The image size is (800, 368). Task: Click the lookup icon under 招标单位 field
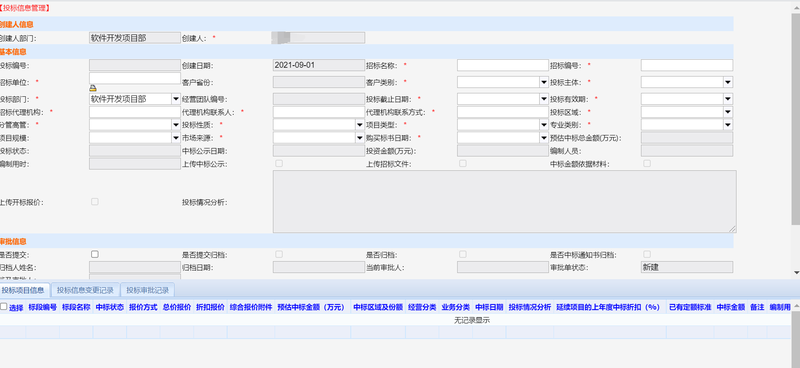tap(93, 88)
